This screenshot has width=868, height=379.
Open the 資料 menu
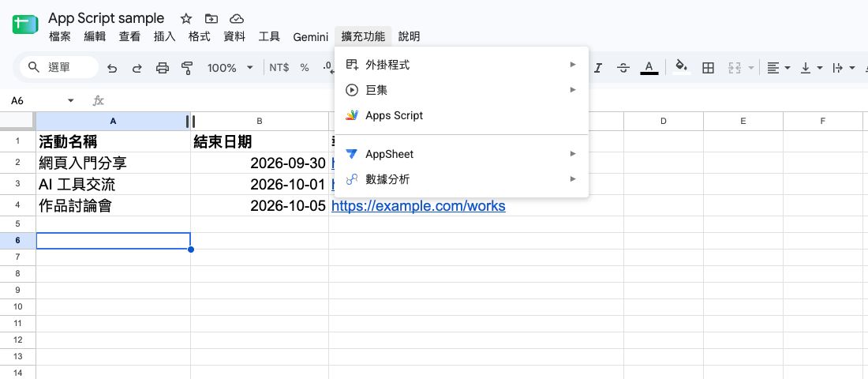tap(234, 37)
